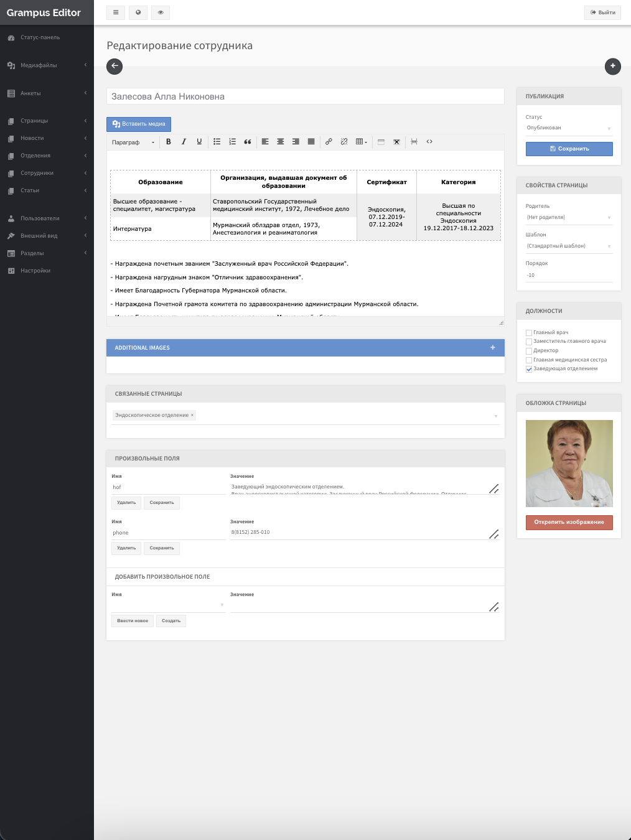Open Медиафайлы sidebar menu item
Viewport: 631px width, 840px height.
(x=39, y=65)
